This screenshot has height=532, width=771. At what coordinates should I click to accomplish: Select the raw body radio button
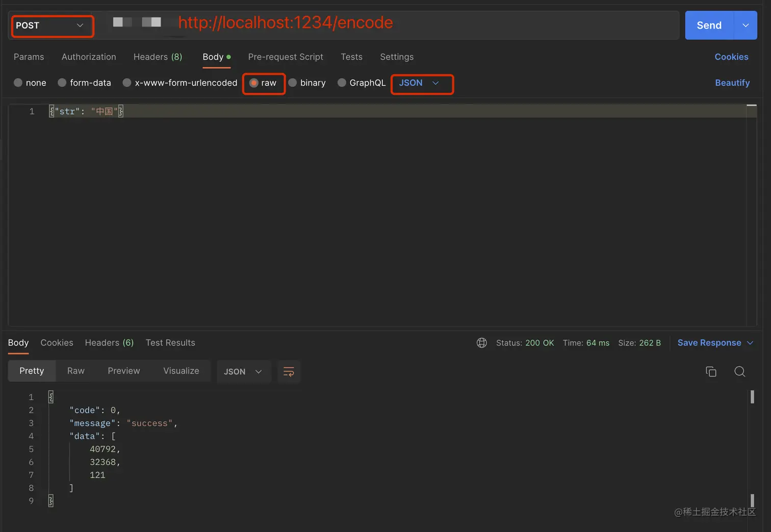pos(254,83)
